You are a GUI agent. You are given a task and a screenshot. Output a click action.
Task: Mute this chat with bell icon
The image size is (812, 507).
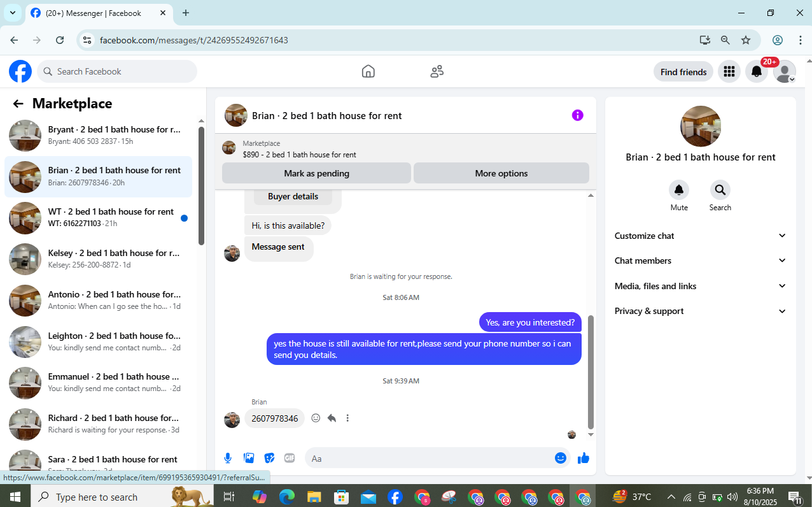click(x=679, y=190)
